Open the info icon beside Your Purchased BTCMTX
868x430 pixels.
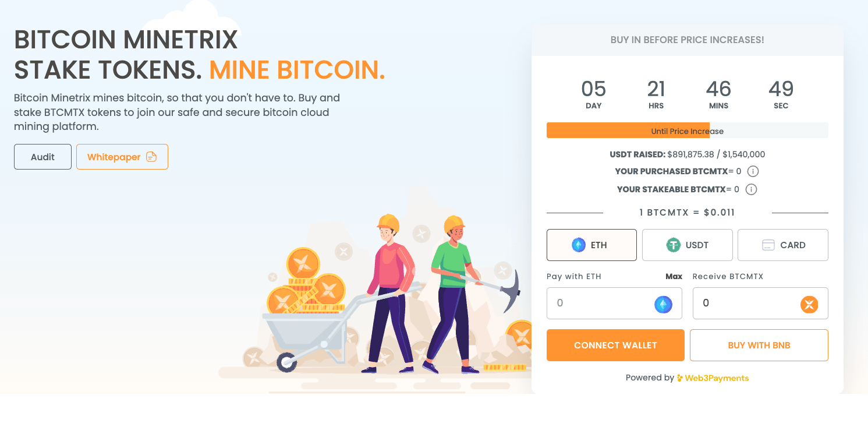(x=753, y=171)
